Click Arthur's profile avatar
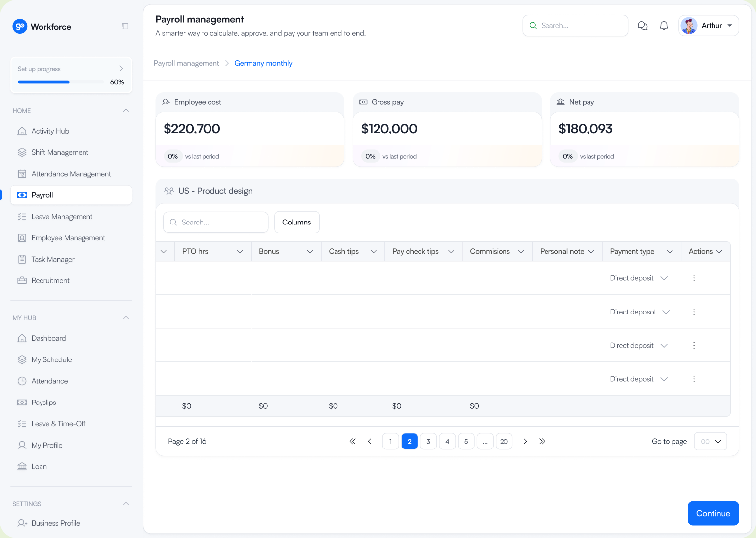 click(x=689, y=26)
